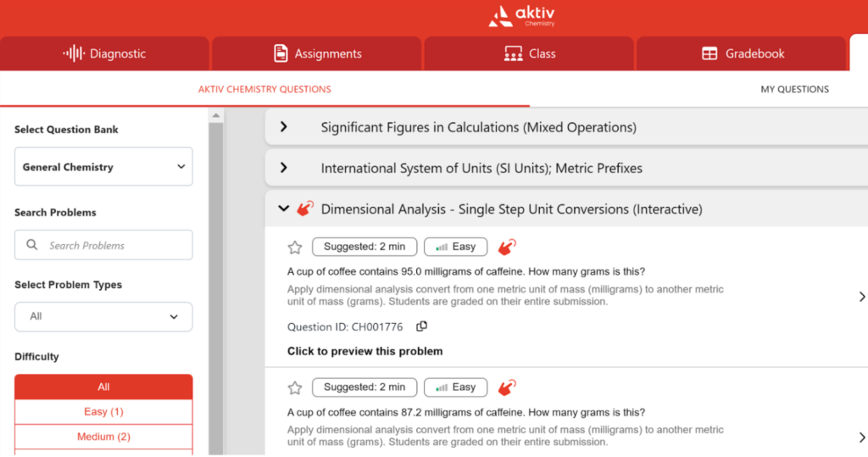Star the 87.2 milligrams caffeine question
The height and width of the screenshot is (457, 868).
(x=295, y=387)
